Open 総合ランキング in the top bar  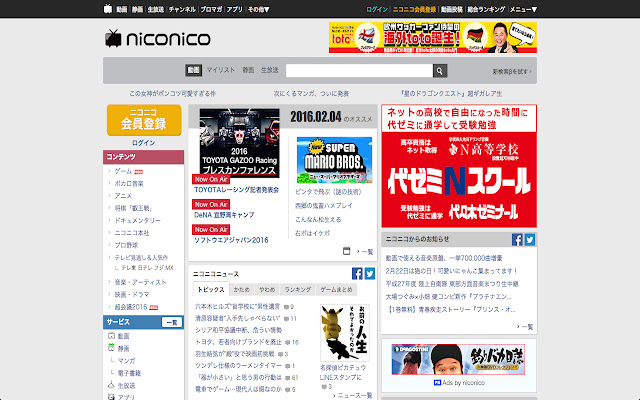[487, 9]
